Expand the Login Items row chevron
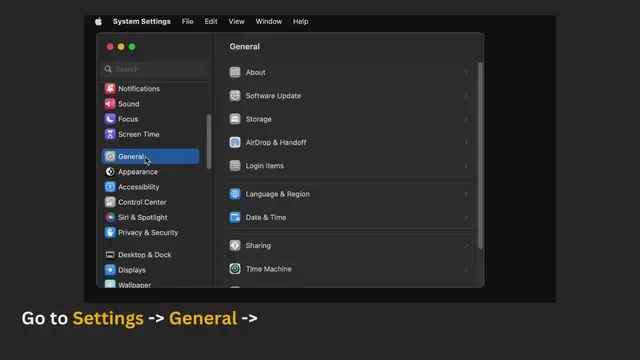Image resolution: width=640 pixels, height=360 pixels. pyautogui.click(x=466, y=166)
